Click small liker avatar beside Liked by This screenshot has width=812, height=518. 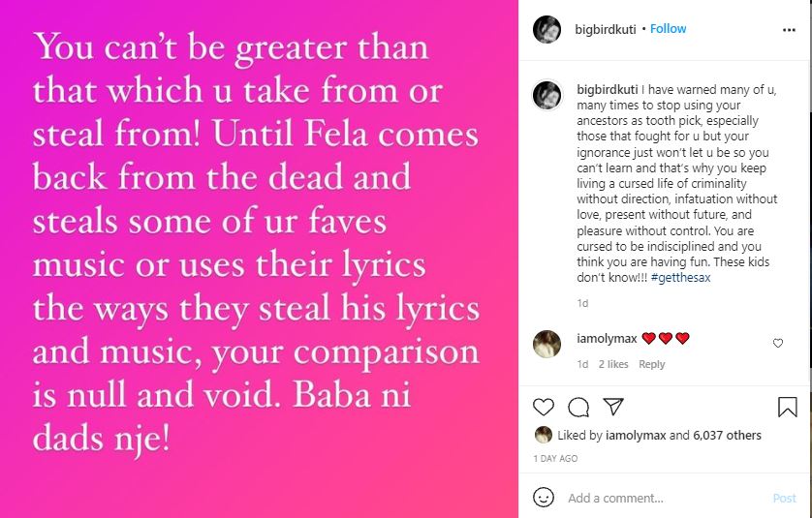point(544,435)
